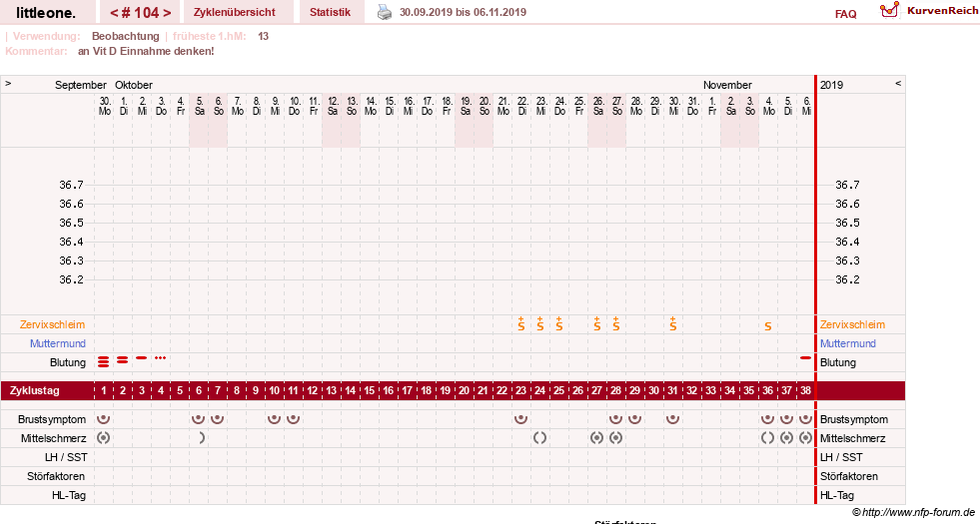
Task: Click Brustsymptom icon on cycle day 1
Action: [x=104, y=418]
